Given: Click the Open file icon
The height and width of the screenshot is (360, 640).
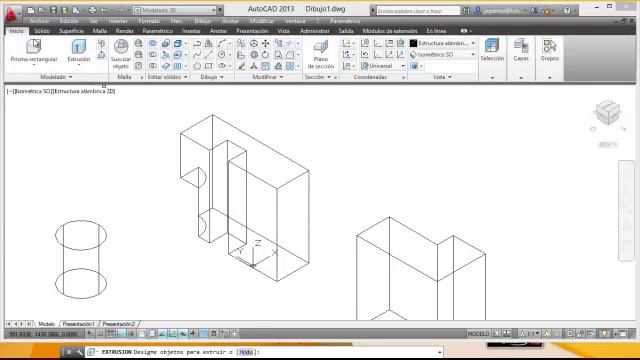Looking at the screenshot, I should (x=42, y=10).
